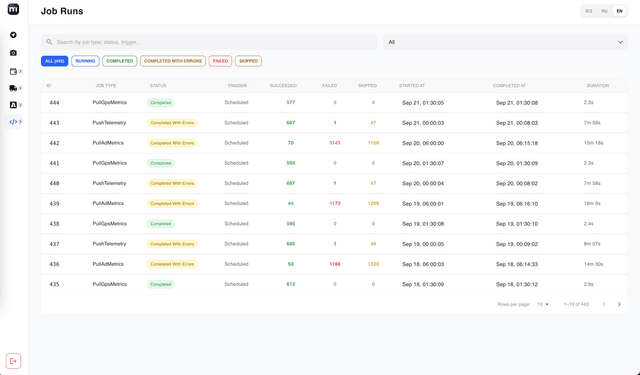640x375 pixels.
Task: Click the FAILED column header
Action: point(330,86)
